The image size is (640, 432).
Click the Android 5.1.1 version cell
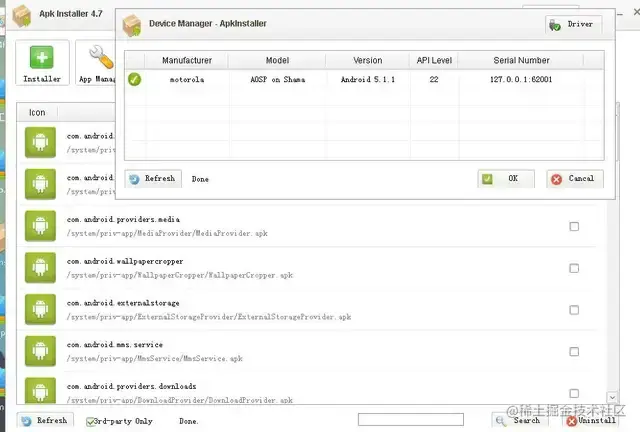point(368,80)
